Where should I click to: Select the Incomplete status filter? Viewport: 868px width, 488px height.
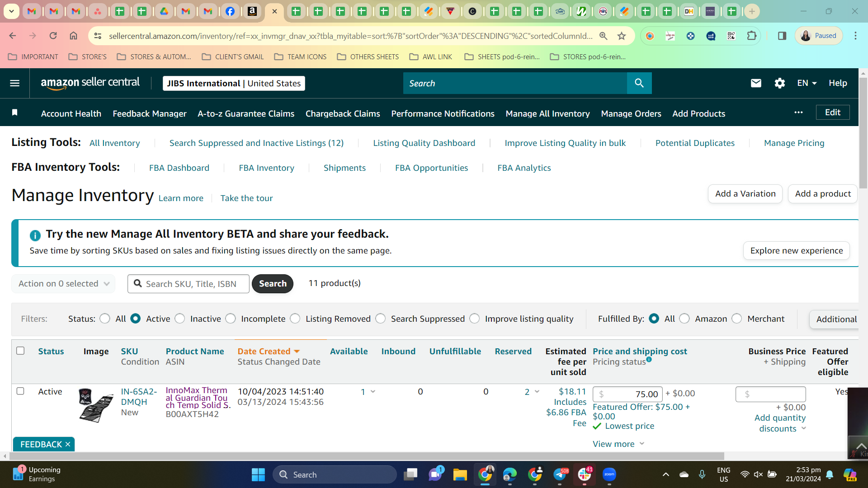pyautogui.click(x=231, y=319)
